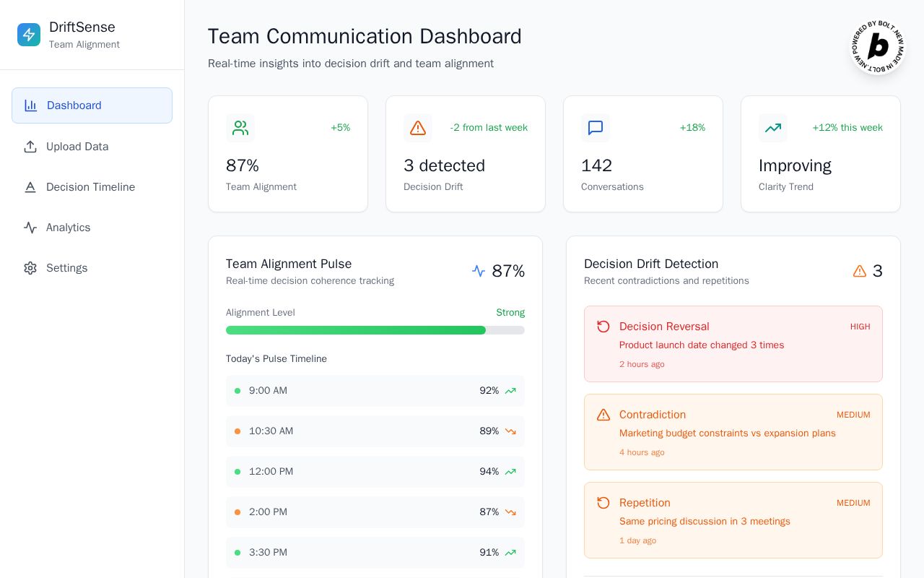The width and height of the screenshot is (924, 578).
Task: Open the Decision Reversal alert card
Action: (x=733, y=344)
